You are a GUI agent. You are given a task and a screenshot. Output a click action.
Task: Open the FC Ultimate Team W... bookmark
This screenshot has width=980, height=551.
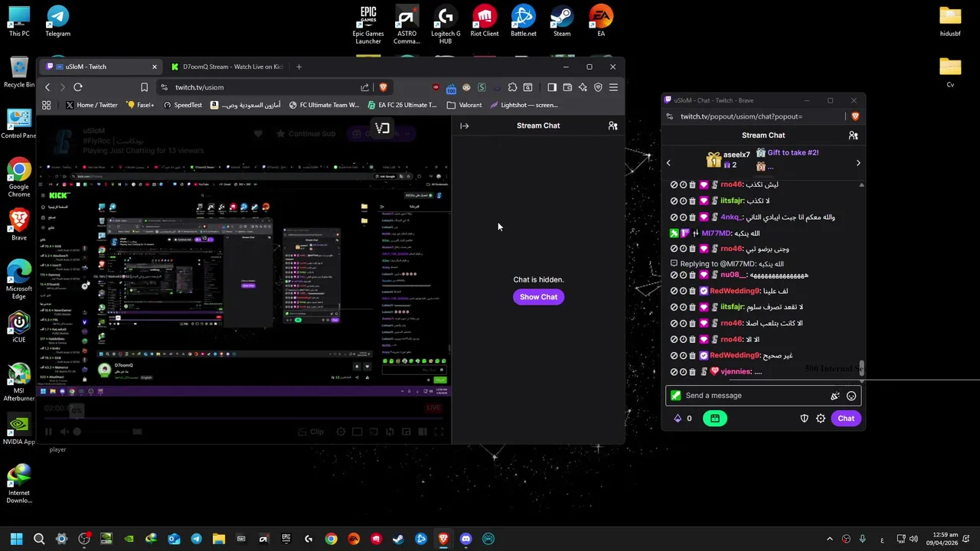[323, 105]
